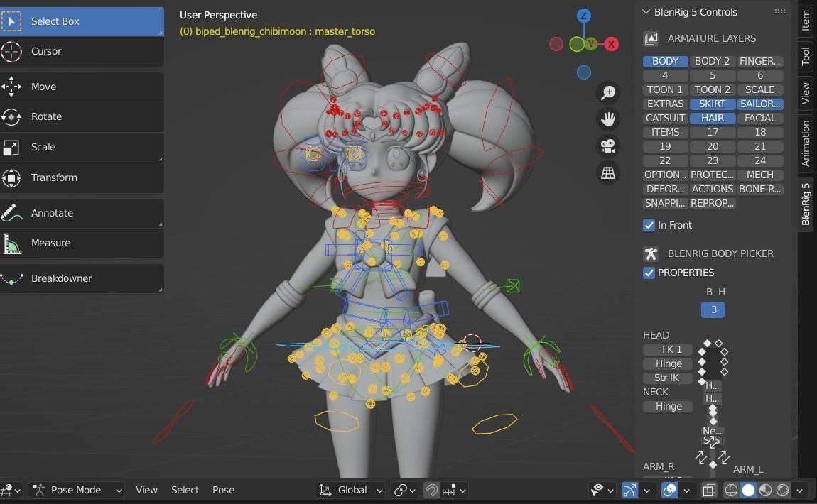Open the editor type dropdown
Image resolution: width=817 pixels, height=504 pixels.
[x=11, y=490]
